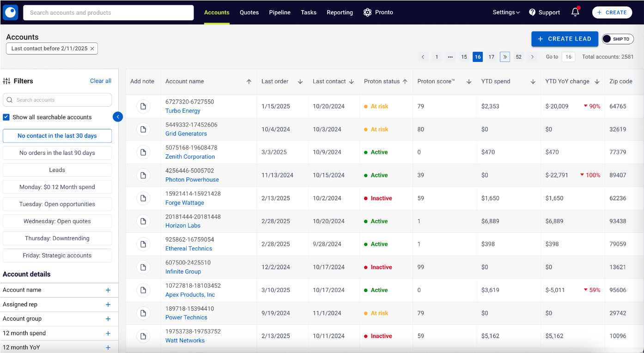Click note icon for Forge Wattage row
Viewport: 644px width, 353px height.
pyautogui.click(x=143, y=199)
